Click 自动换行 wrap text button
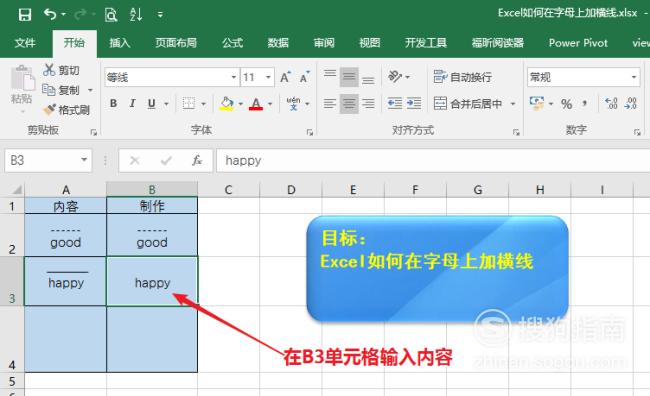650x396 pixels. coord(463,77)
